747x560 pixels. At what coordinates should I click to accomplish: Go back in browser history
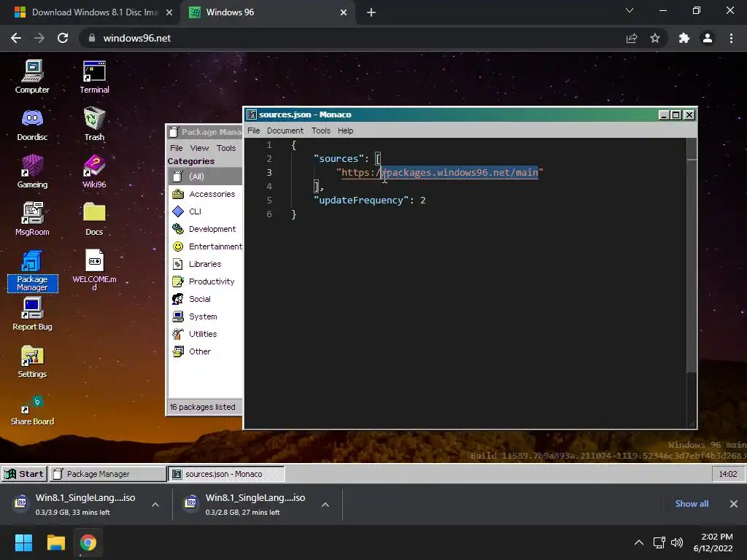click(16, 38)
